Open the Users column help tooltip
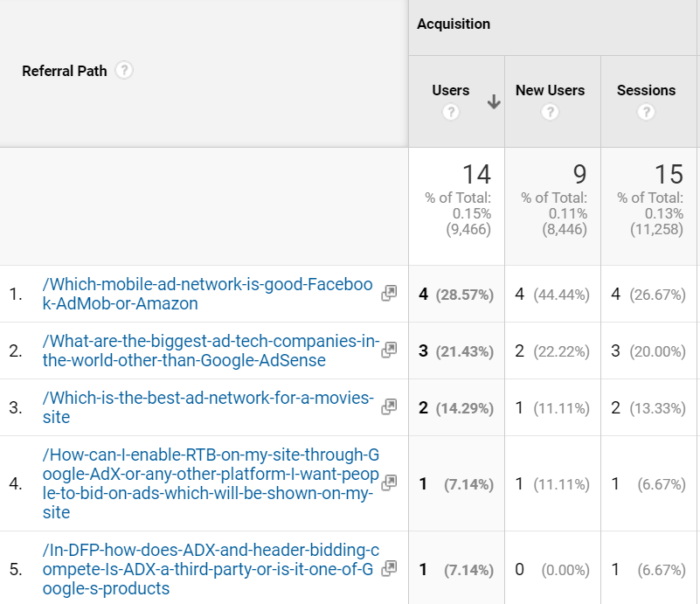Viewport: 700px width, 604px height. pyautogui.click(x=451, y=112)
